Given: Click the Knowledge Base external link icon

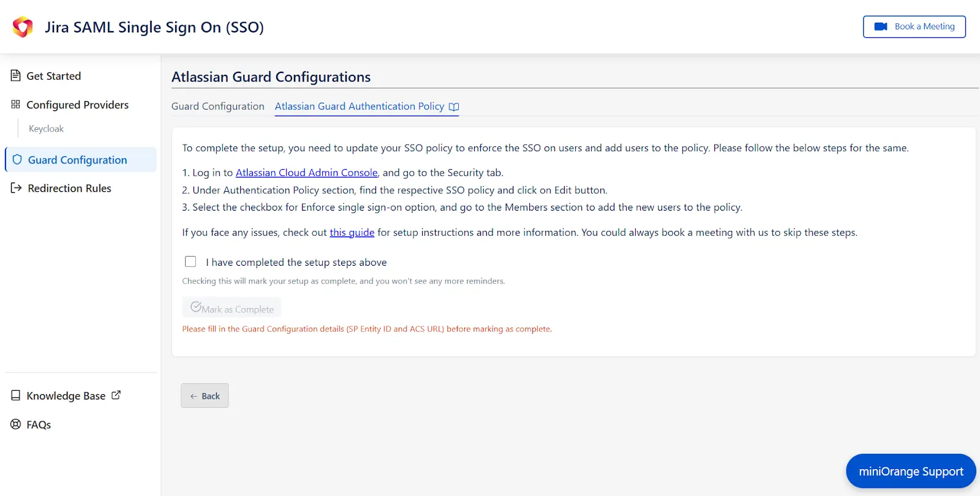Looking at the screenshot, I should click(x=116, y=395).
